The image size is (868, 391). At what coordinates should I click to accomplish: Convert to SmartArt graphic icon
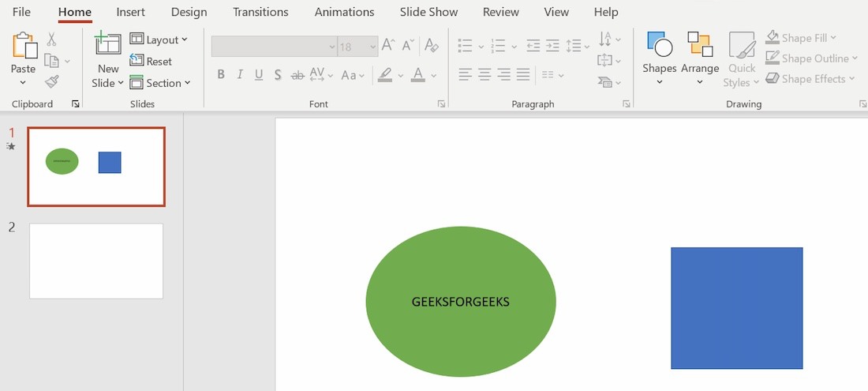(x=609, y=82)
